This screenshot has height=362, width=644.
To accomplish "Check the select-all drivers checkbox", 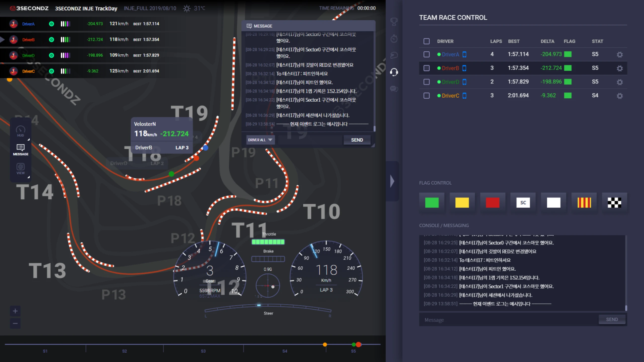I will [x=426, y=41].
